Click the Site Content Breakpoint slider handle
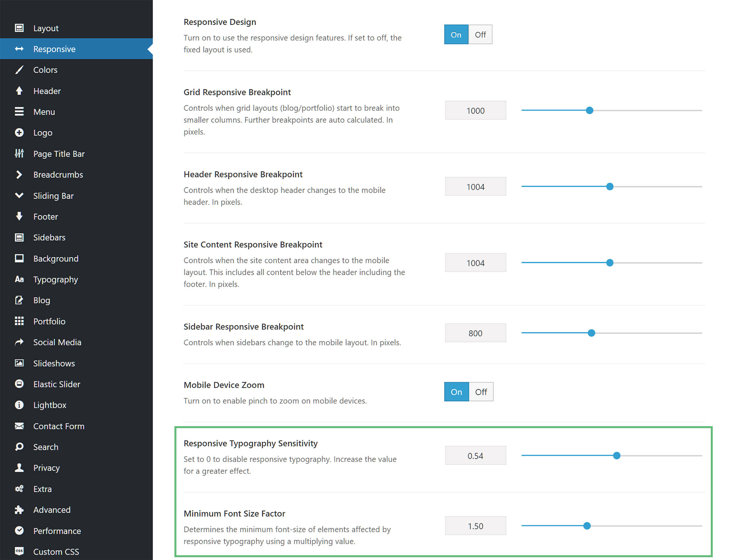The image size is (735, 560). point(610,263)
